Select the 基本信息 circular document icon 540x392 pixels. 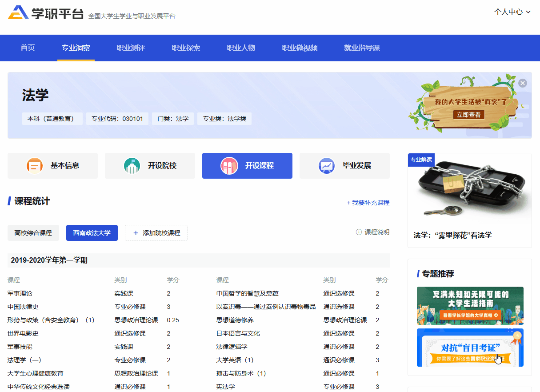coord(34,165)
